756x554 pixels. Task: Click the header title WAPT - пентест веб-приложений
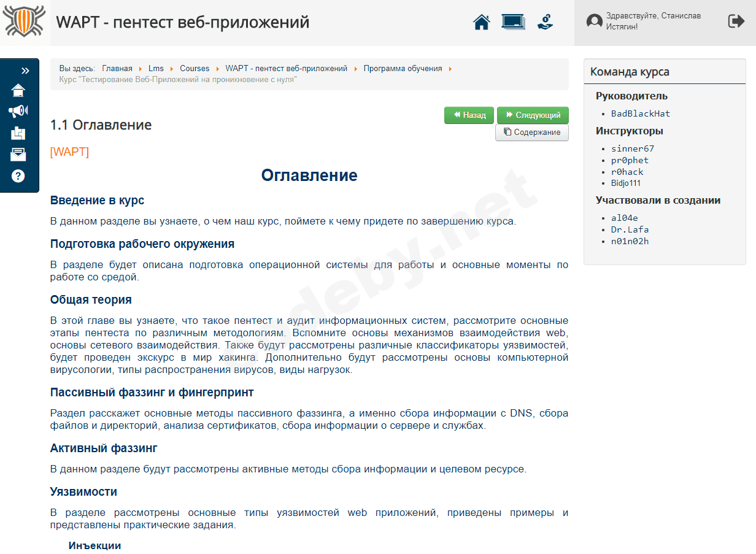(x=183, y=23)
